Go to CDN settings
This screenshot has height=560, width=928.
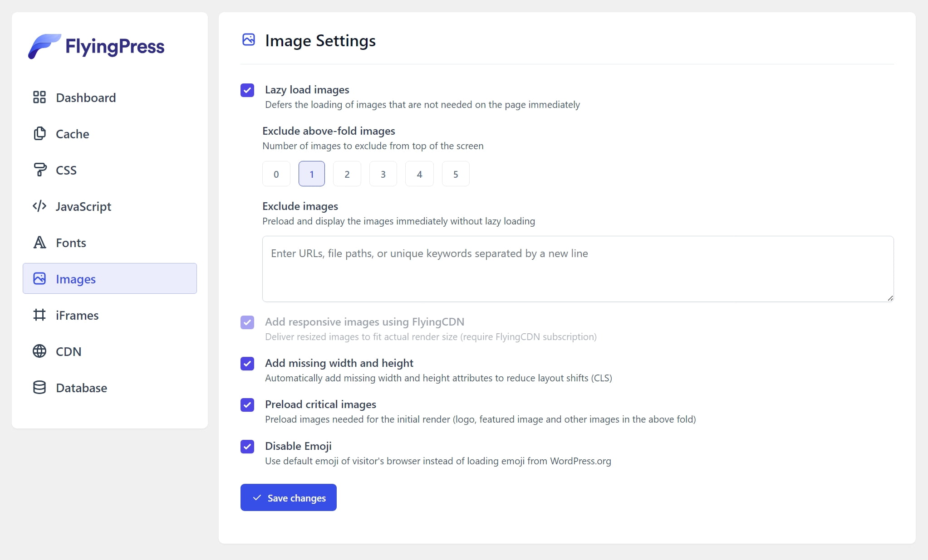coord(110,351)
